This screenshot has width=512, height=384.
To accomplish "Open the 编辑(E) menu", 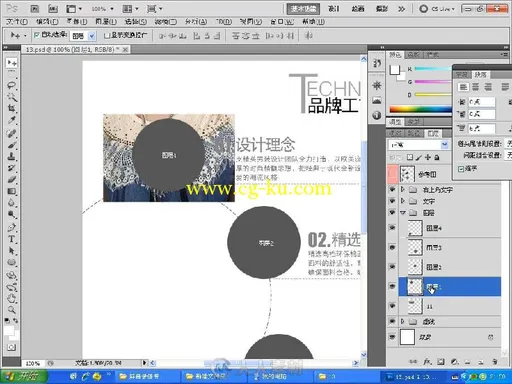I will (47, 22).
